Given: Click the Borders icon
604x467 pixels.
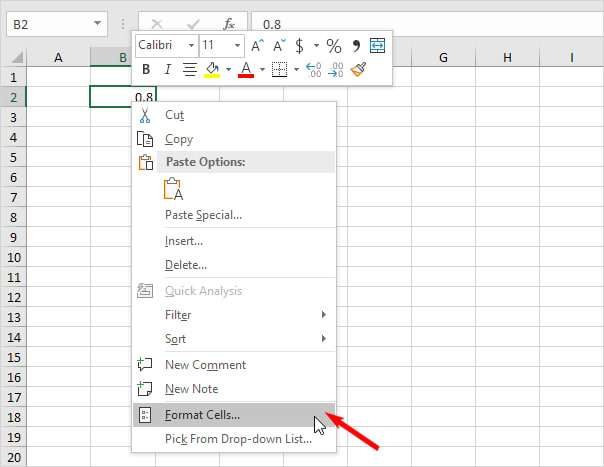Looking at the screenshot, I should pyautogui.click(x=280, y=70).
